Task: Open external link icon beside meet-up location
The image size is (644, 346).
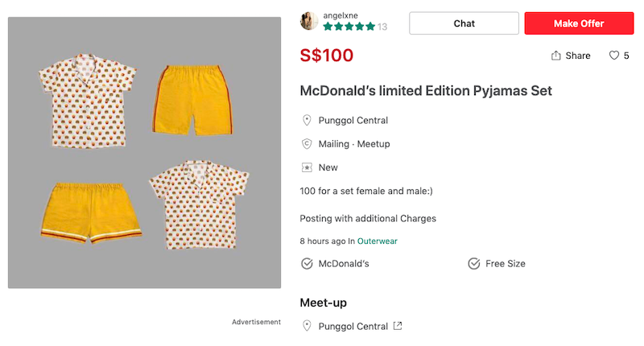Action: pyautogui.click(x=397, y=326)
